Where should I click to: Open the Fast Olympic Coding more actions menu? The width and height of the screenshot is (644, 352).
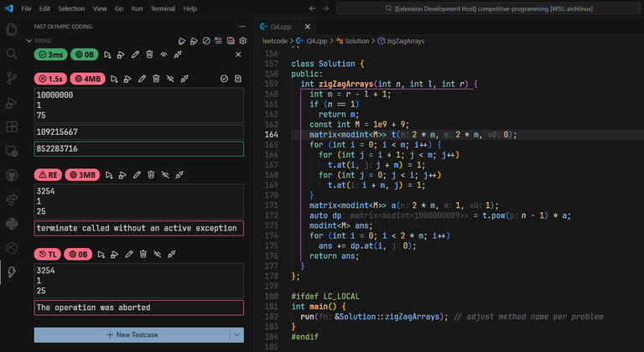pos(242,26)
